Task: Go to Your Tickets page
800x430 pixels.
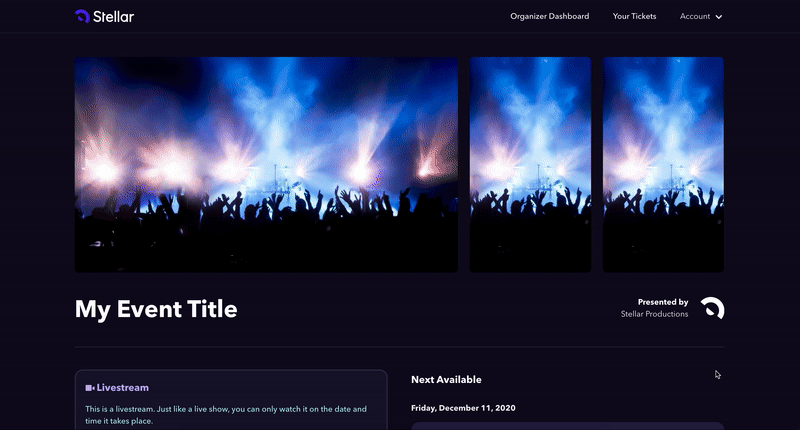Action: tap(634, 16)
